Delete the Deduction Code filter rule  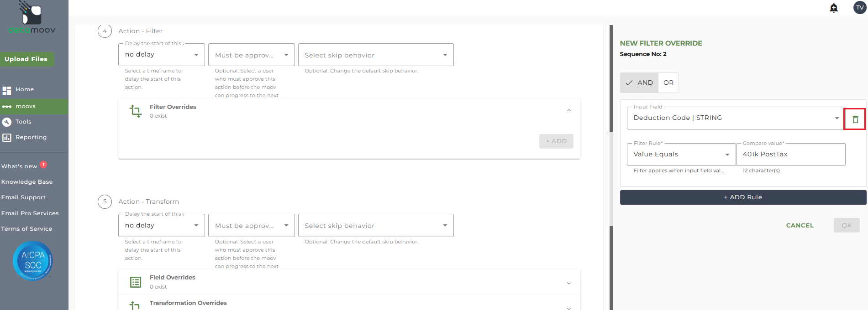[x=855, y=119]
